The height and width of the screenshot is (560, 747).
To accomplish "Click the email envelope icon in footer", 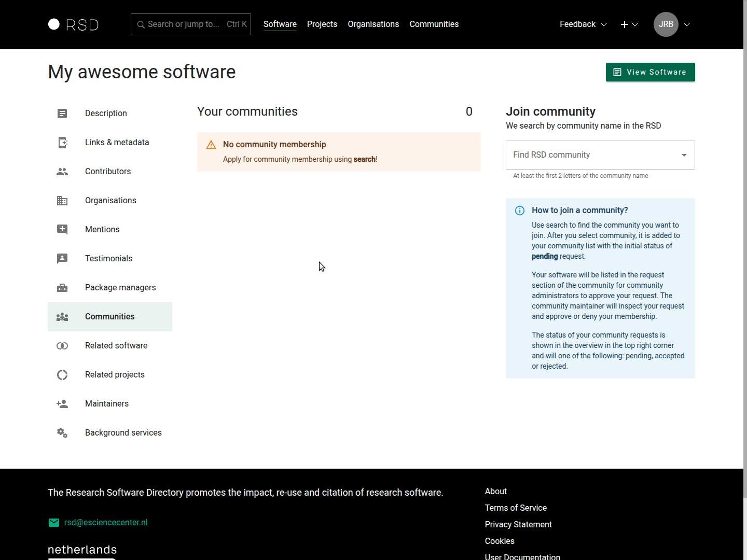I will (54, 523).
